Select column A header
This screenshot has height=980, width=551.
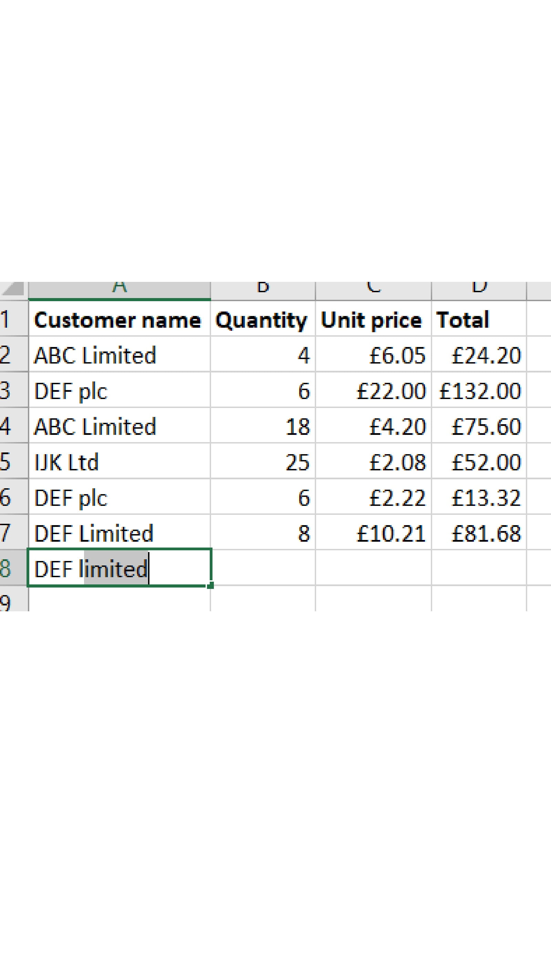click(x=119, y=290)
